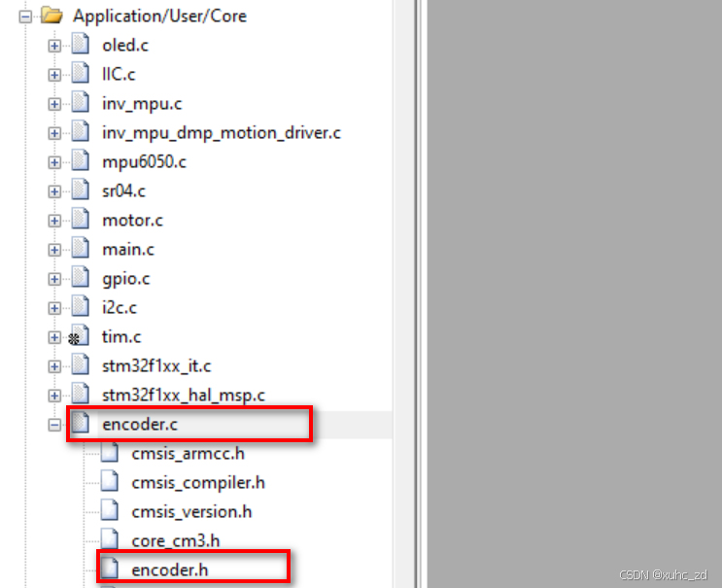Select tim.c in the project tree
The image size is (722, 588).
click(121, 337)
